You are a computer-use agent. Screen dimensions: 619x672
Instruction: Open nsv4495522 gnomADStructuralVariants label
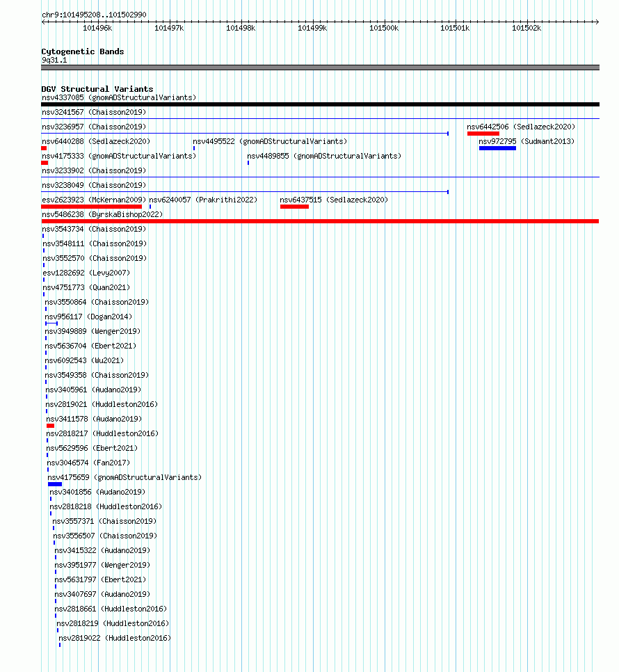(270, 141)
